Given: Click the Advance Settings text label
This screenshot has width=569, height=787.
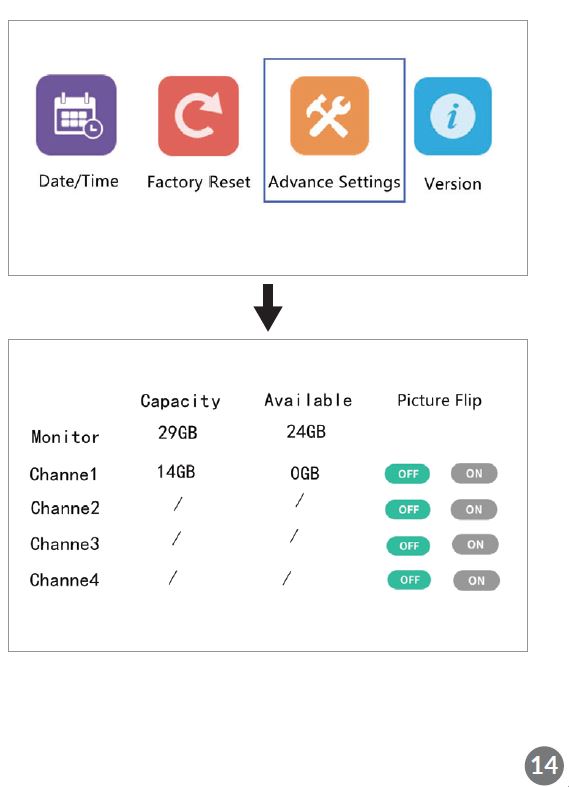Looking at the screenshot, I should tap(335, 182).
